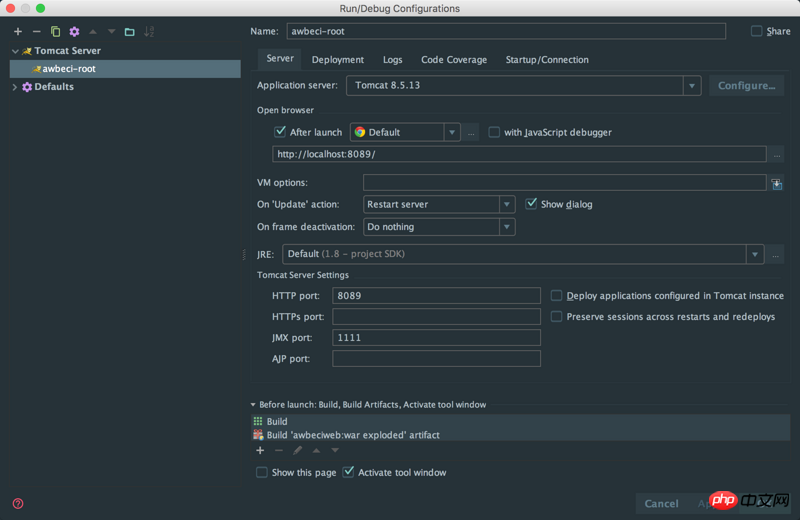Open JRE Default dropdown arrow
This screenshot has height=520, width=800.
pyautogui.click(x=755, y=255)
